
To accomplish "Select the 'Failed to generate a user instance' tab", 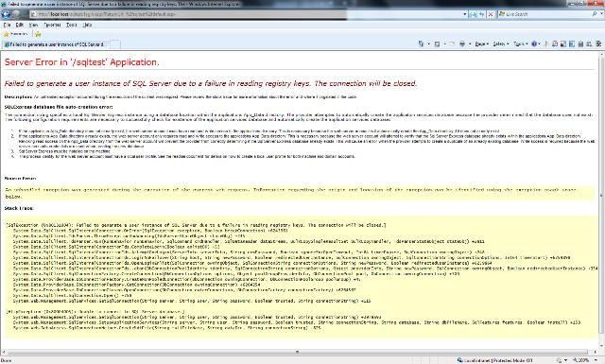I will tap(56, 44).
